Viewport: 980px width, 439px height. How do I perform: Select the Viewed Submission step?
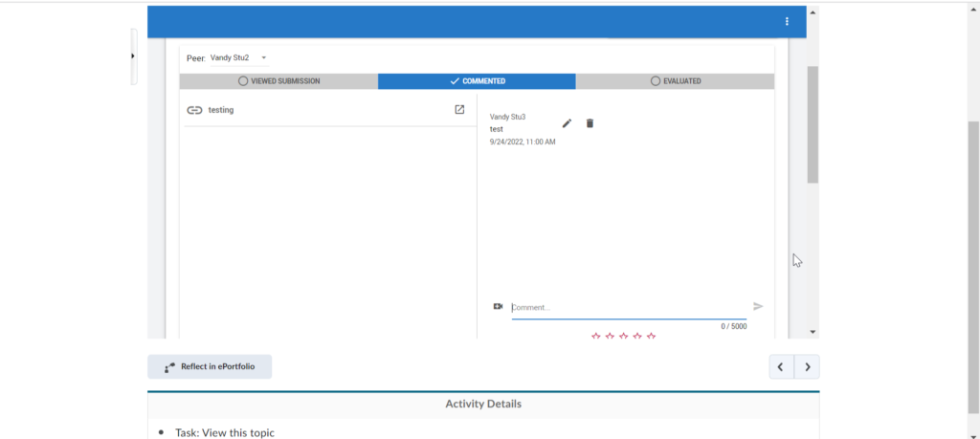[x=278, y=81]
